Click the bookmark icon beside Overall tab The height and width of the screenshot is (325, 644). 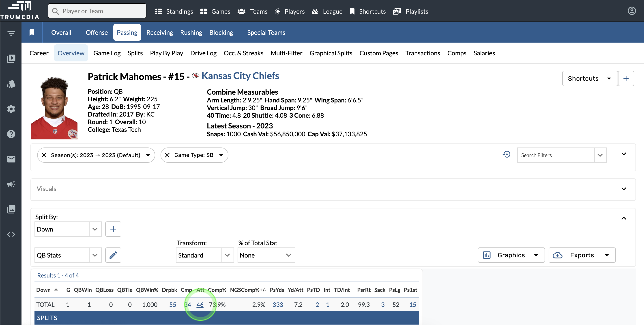tap(32, 32)
